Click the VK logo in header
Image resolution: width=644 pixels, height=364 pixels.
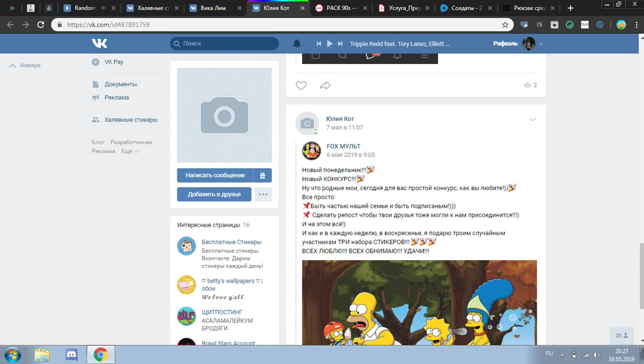click(x=100, y=44)
